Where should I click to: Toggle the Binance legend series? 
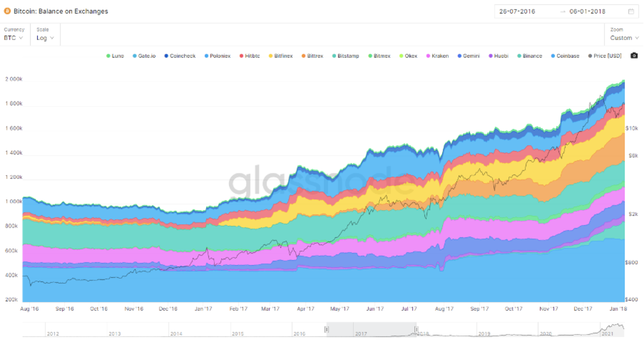tap(530, 56)
